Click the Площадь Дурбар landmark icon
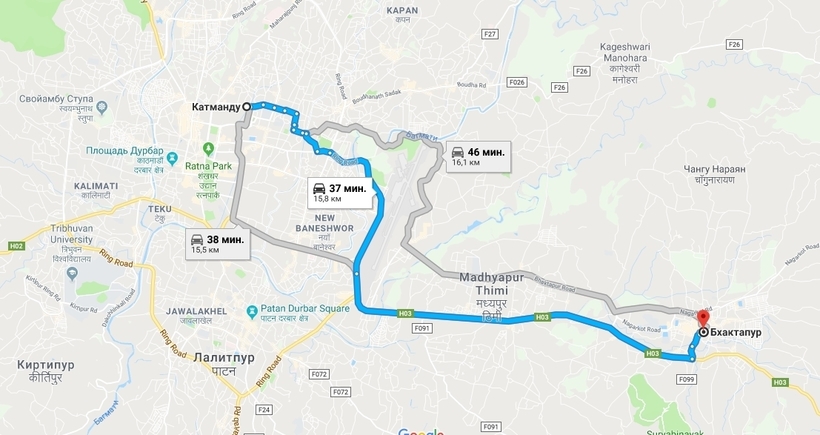The width and height of the screenshot is (820, 435). point(172,157)
